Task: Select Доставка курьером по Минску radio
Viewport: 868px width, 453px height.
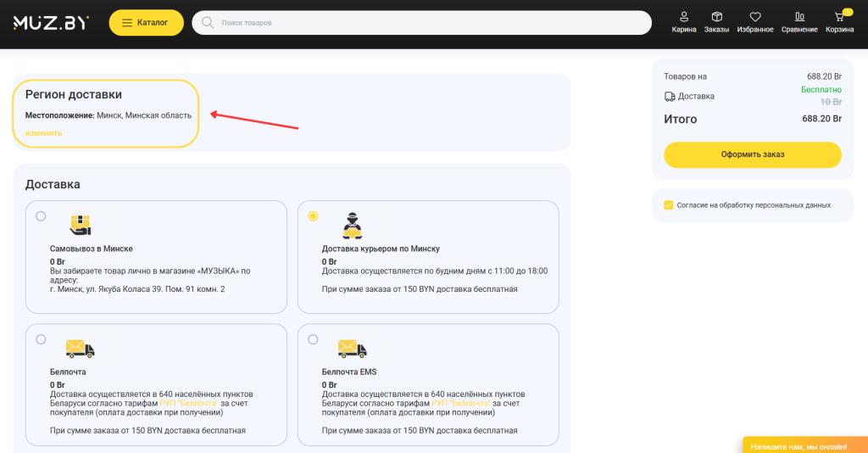Action: point(313,216)
